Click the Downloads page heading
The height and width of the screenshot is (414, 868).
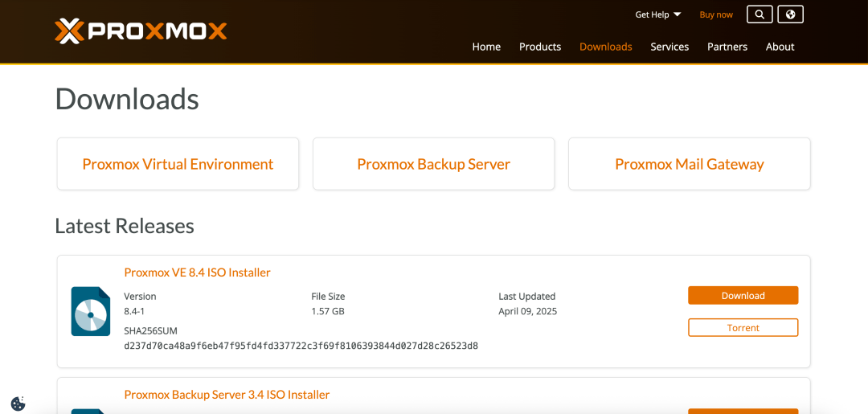[x=127, y=100]
